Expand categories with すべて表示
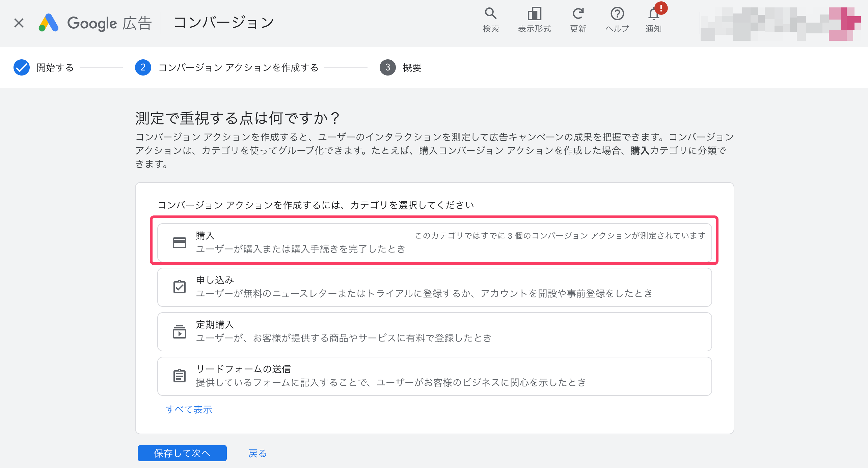This screenshot has width=868, height=468. 189,409
